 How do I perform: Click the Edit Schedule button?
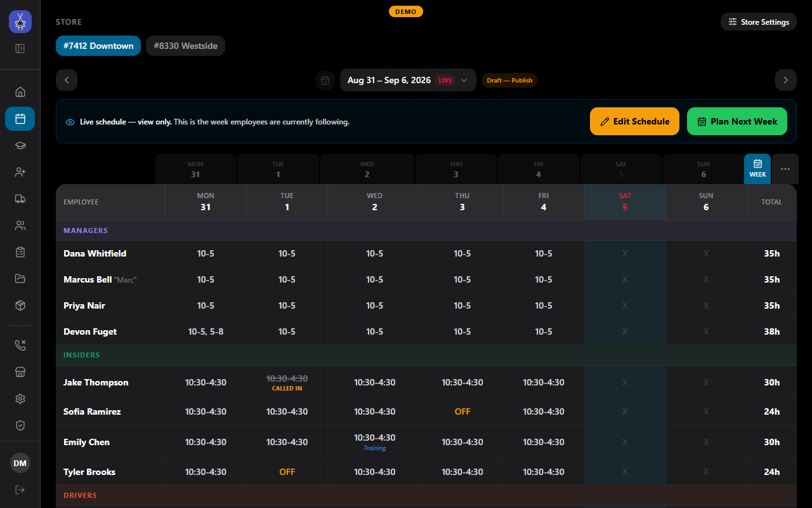click(634, 121)
